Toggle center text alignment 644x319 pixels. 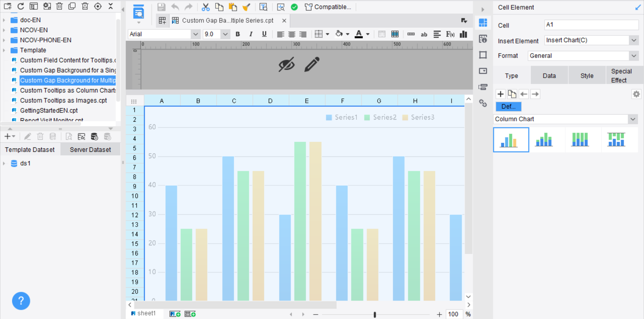click(x=292, y=34)
